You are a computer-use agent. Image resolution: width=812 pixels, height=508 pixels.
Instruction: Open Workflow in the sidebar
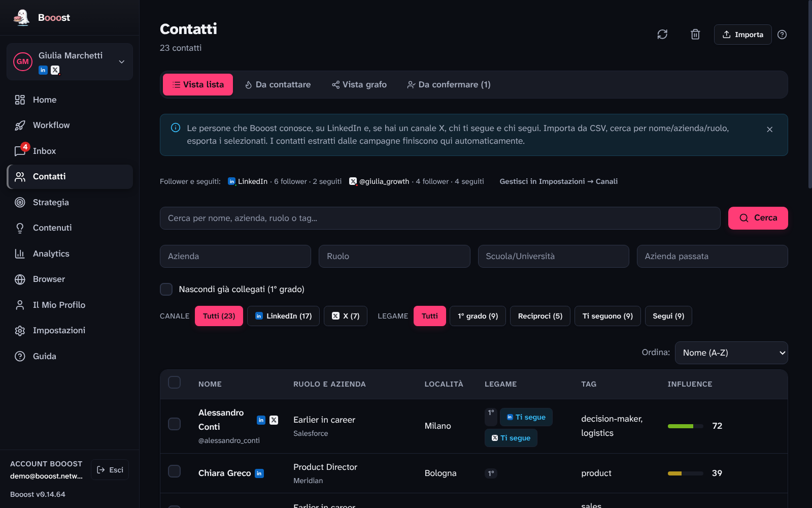pyautogui.click(x=70, y=125)
